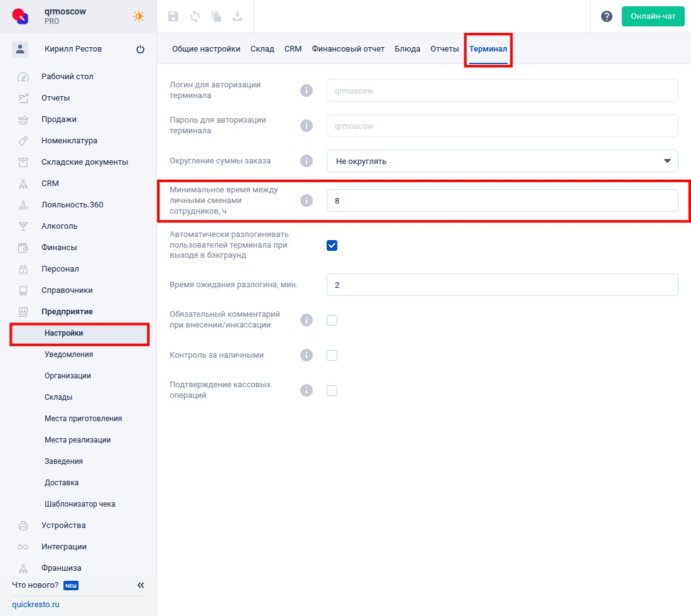Image resolution: width=691 pixels, height=616 pixels.
Task: Start the Онлайн-чат support chat
Action: (653, 17)
